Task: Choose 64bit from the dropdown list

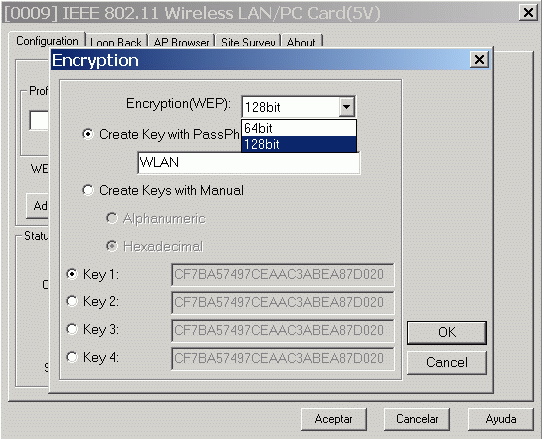Action: (299, 128)
